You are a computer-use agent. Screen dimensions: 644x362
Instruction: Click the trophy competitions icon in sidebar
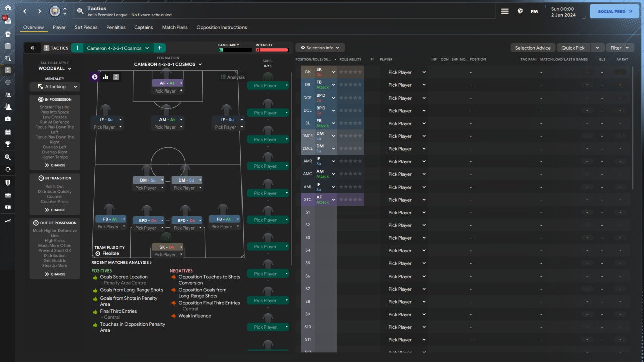pos(8,144)
